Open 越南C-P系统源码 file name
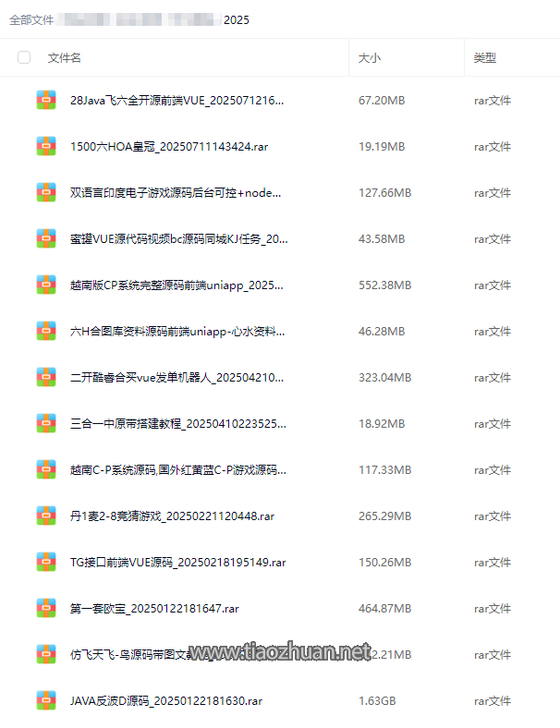Image resolution: width=560 pixels, height=728 pixels. (x=178, y=470)
